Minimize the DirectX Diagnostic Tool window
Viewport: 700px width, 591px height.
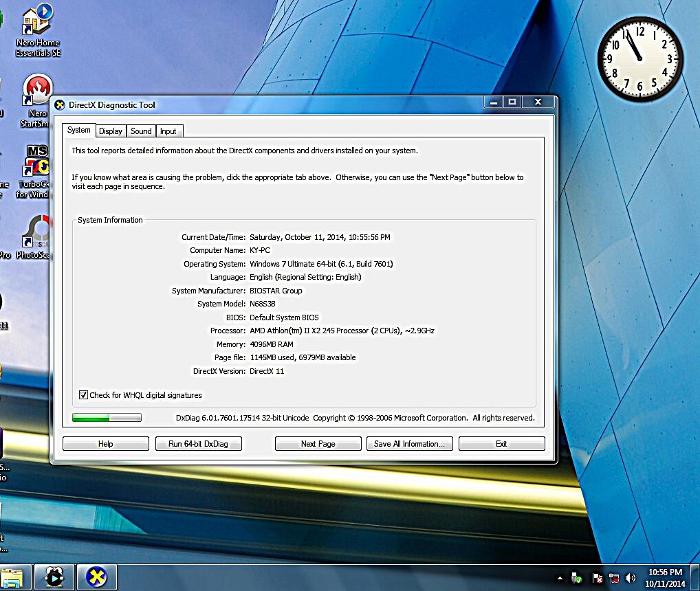(x=494, y=102)
